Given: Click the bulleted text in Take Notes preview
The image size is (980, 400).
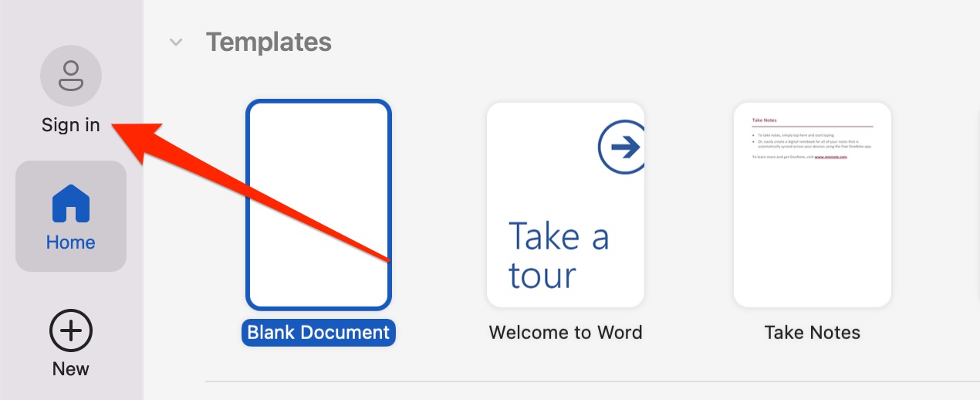Looking at the screenshot, I should tap(812, 141).
